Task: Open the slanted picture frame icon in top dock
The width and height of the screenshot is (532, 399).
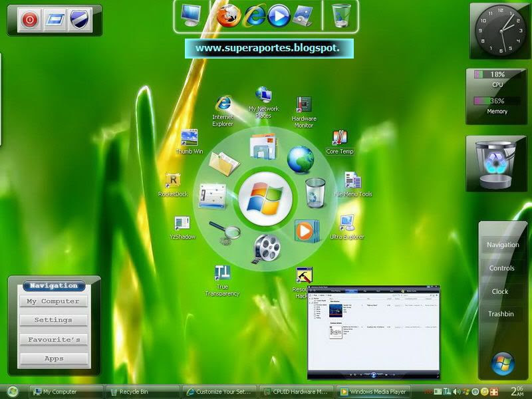Action: pyautogui.click(x=303, y=15)
